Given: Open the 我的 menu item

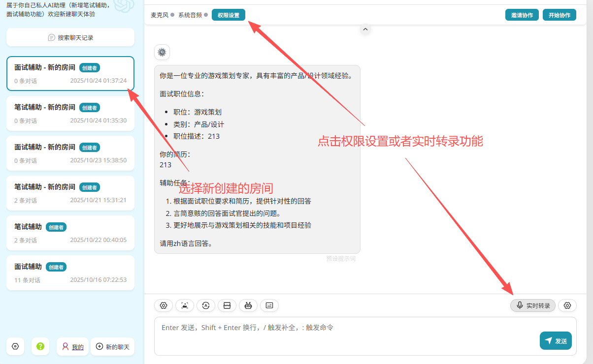Looking at the screenshot, I should (72, 346).
